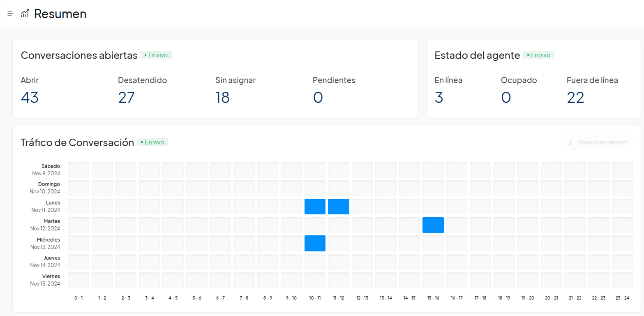Click the 15 - 16 hour axis label
Image resolution: width=644 pixels, height=316 pixels.
coord(433,298)
